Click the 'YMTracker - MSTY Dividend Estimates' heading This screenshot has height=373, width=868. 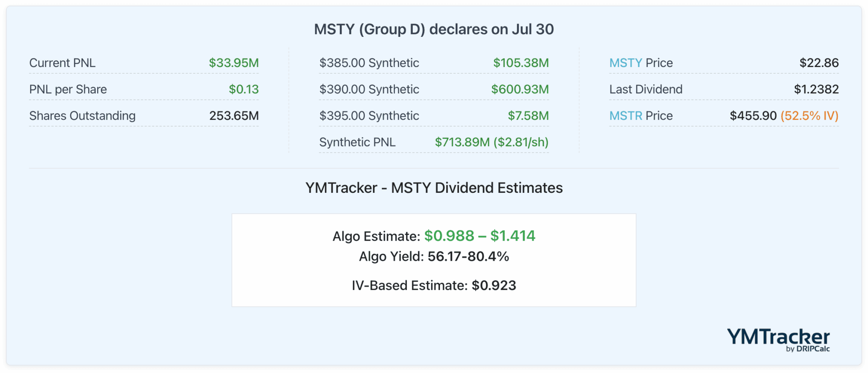coord(434,188)
